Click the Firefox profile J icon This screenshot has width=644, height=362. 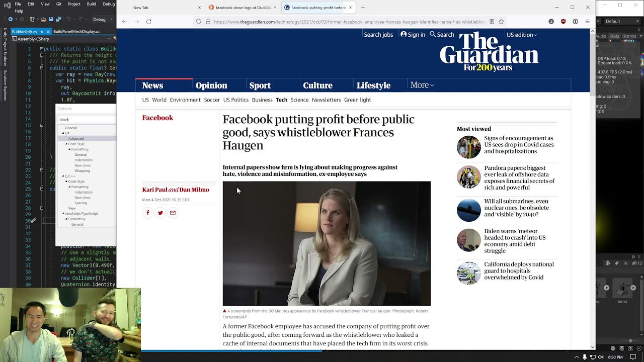(551, 22)
